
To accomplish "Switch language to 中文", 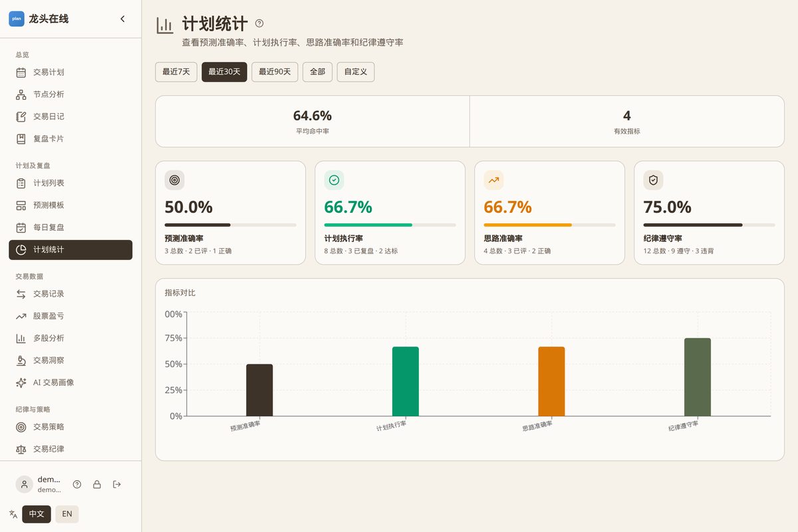I will tap(37, 514).
